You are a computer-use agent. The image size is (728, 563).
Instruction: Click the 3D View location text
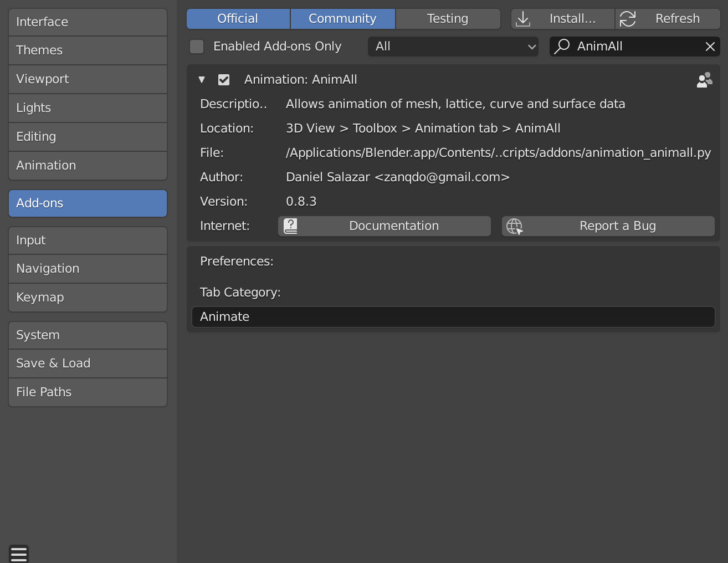(423, 129)
